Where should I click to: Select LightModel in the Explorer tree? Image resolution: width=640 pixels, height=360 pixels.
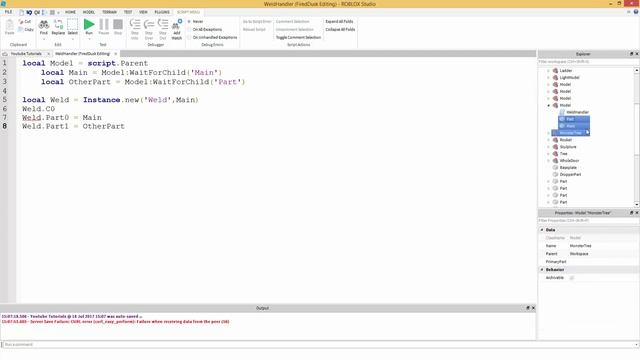point(569,78)
